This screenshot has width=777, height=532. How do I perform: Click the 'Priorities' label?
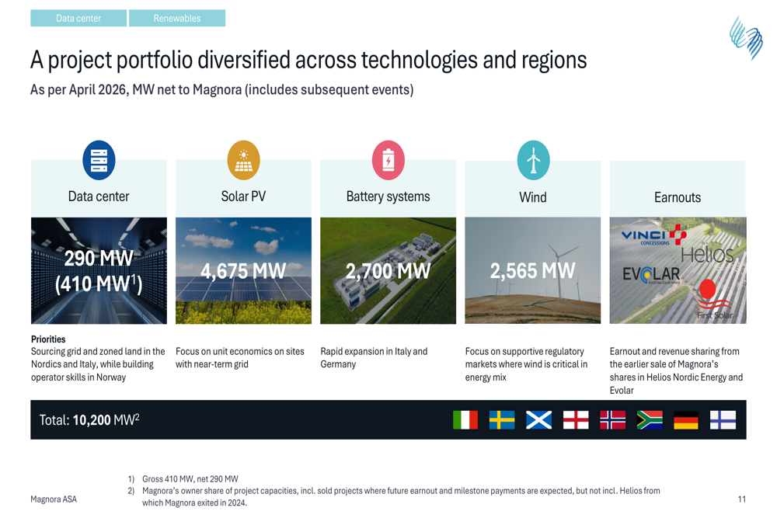coord(48,339)
